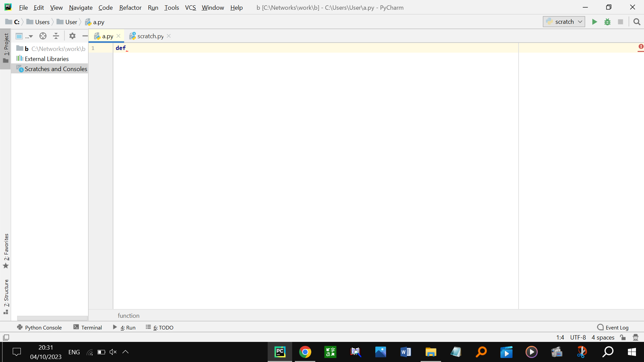Click C: in the navigation breadcrumb
Image resolution: width=644 pixels, height=362 pixels.
click(x=13, y=22)
